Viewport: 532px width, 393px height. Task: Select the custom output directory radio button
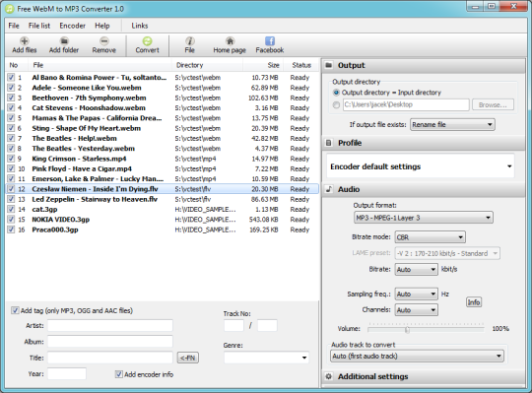[336, 104]
